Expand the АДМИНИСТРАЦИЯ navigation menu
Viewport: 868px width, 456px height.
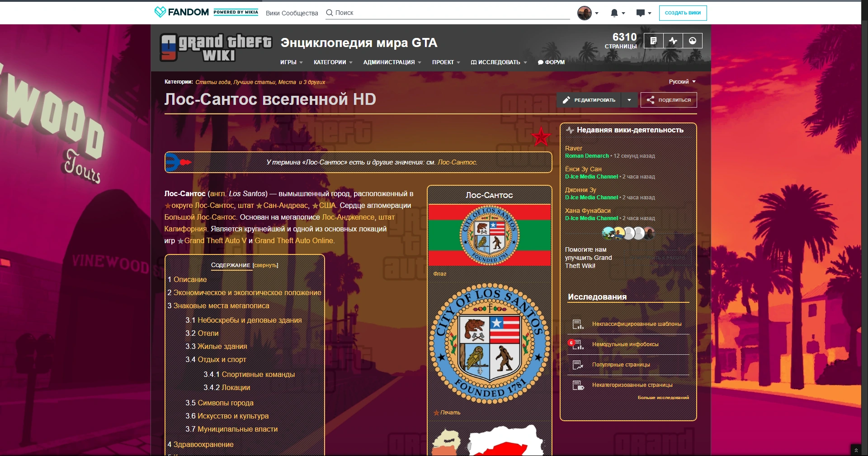[392, 62]
